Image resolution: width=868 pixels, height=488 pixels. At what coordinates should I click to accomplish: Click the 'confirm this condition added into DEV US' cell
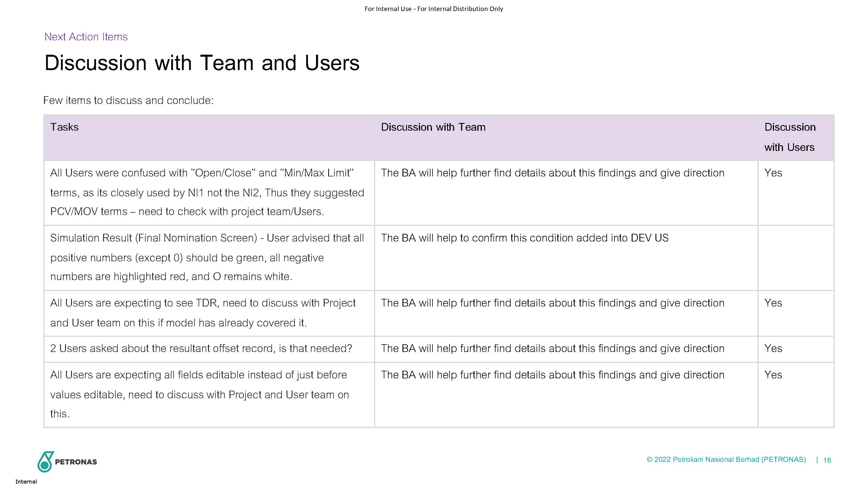tap(524, 238)
